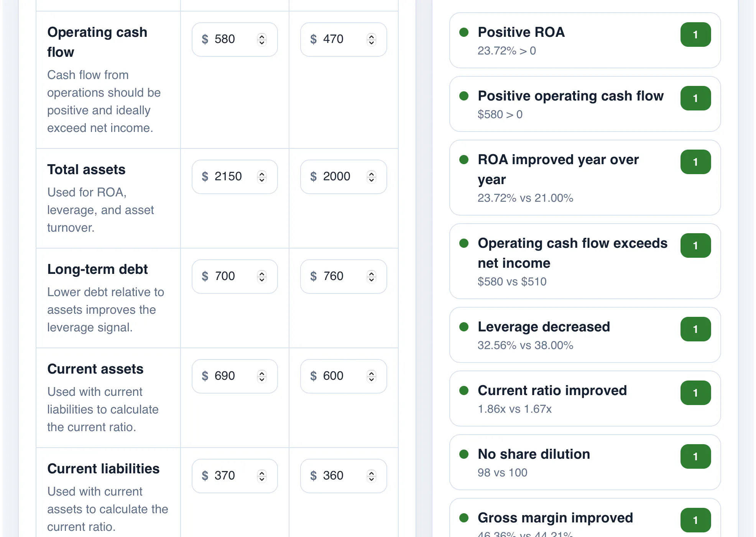Focus the Current assets 600 input
This screenshot has height=537, width=756.
click(343, 376)
